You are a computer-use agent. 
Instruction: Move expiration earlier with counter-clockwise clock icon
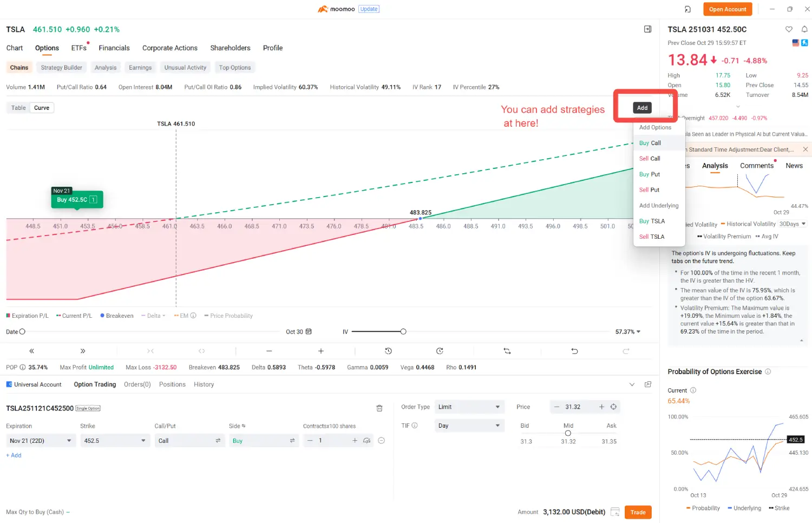pos(388,351)
